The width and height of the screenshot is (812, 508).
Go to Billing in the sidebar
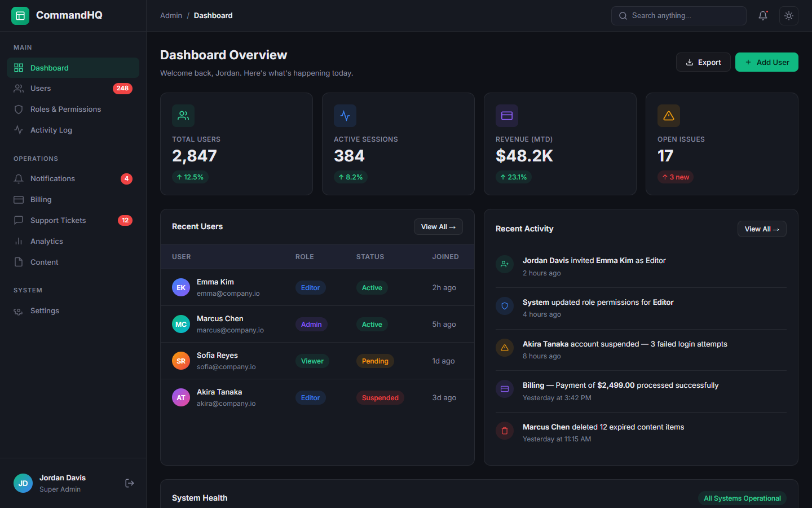point(73,200)
